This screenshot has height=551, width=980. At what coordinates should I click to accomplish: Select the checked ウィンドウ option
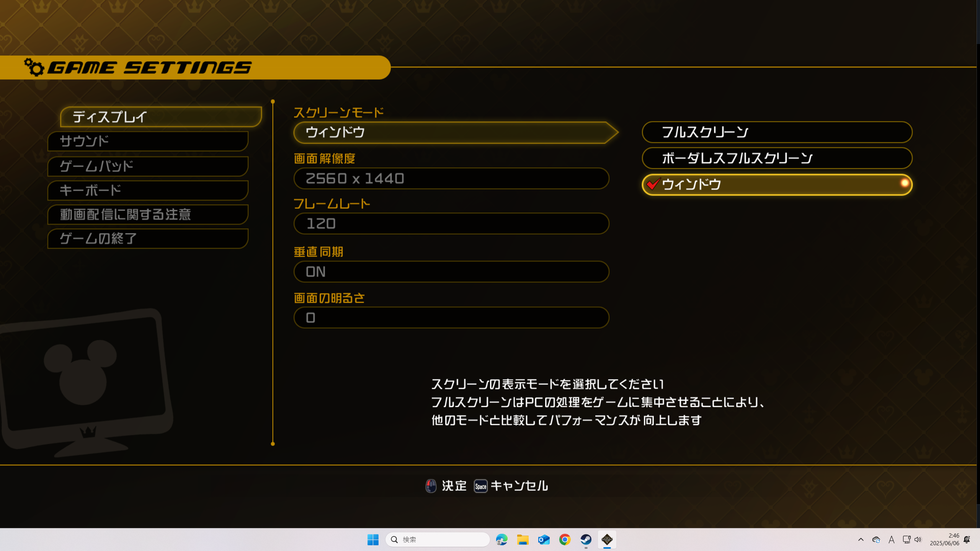(x=777, y=185)
